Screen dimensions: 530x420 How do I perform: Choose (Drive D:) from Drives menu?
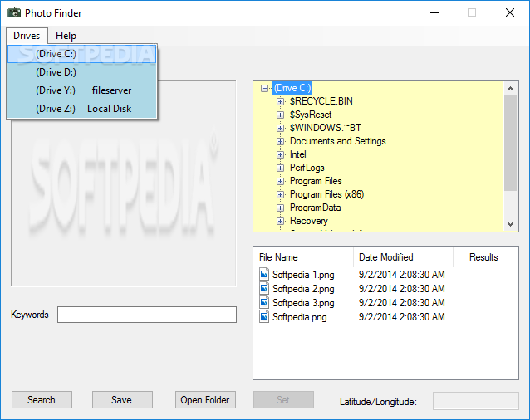pos(82,72)
